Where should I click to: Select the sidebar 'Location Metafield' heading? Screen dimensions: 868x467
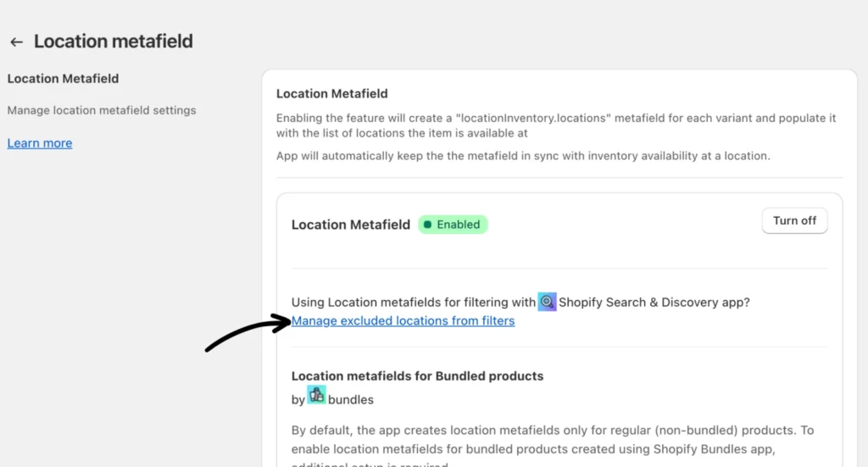click(x=63, y=79)
